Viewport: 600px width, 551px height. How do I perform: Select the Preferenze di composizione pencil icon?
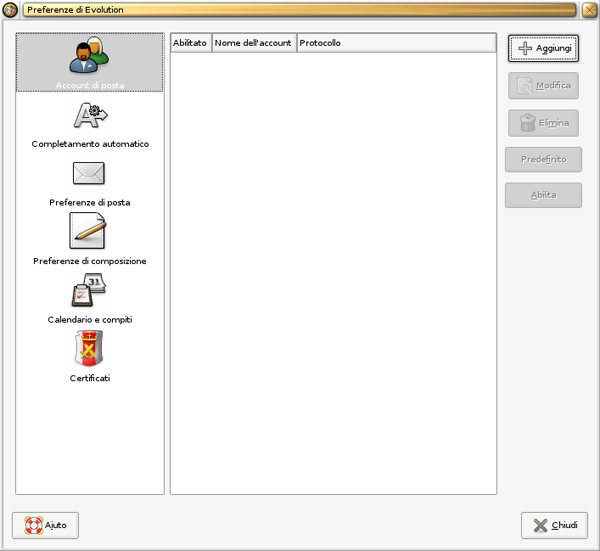coord(88,231)
